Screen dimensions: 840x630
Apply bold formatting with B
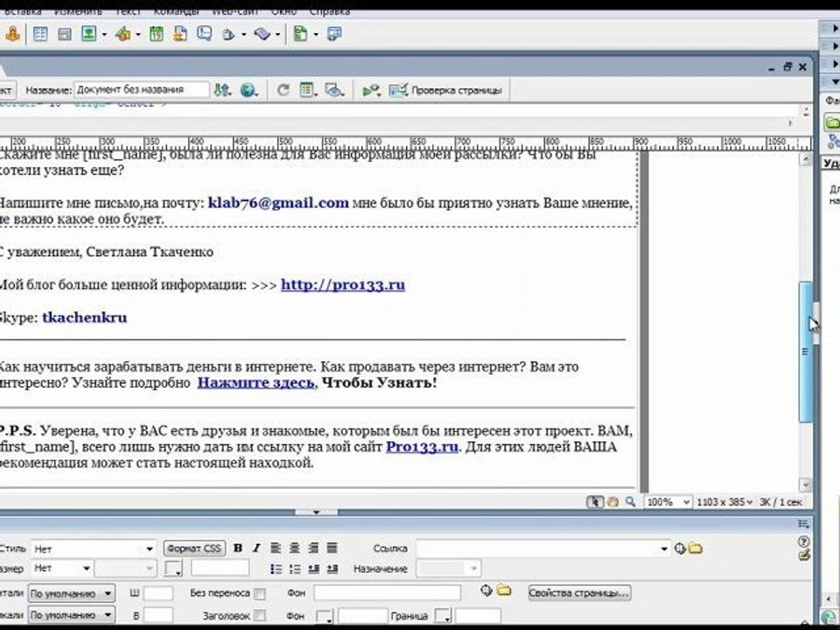(238, 548)
